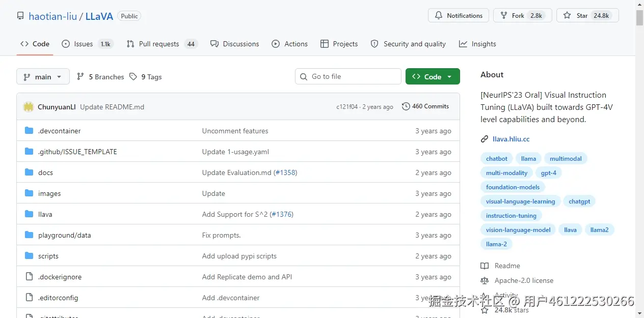Click the ChunyuanLI author name
The width and height of the screenshot is (644, 318).
57,107
